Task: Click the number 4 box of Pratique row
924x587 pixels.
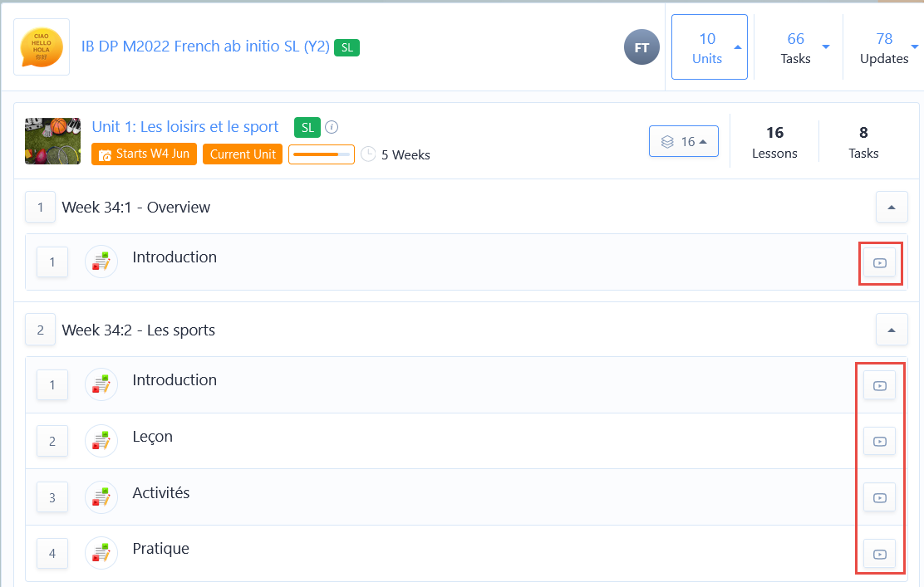Action: pos(52,554)
